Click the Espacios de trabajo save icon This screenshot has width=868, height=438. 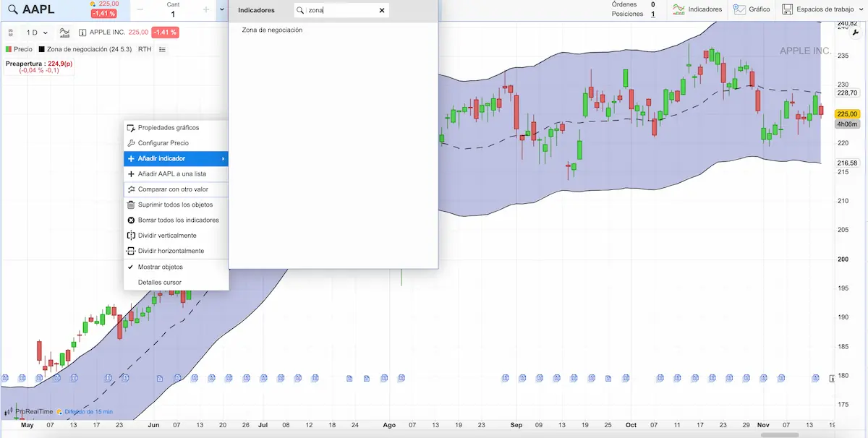coord(788,9)
